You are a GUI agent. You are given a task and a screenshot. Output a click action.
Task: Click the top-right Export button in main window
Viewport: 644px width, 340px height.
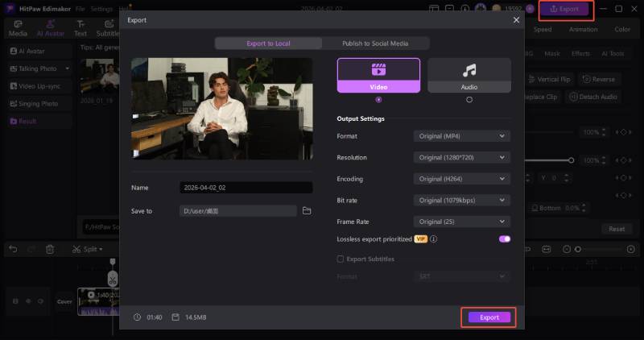pos(564,9)
